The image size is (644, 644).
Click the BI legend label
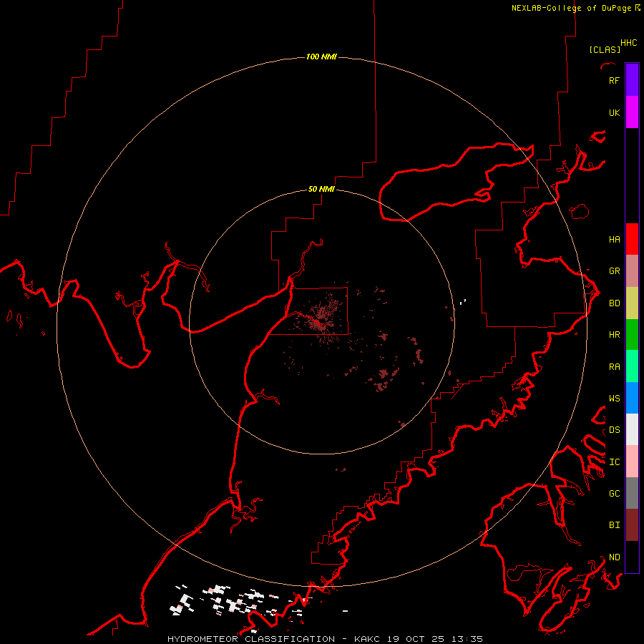point(614,525)
